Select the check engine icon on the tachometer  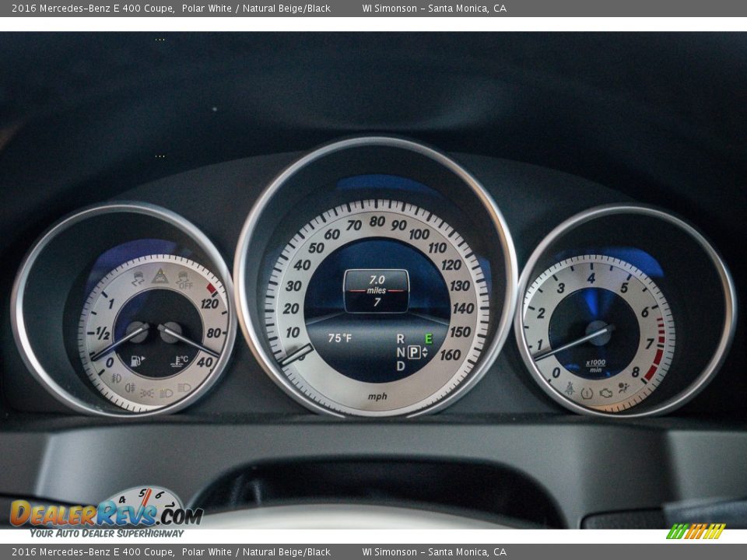click(x=606, y=393)
